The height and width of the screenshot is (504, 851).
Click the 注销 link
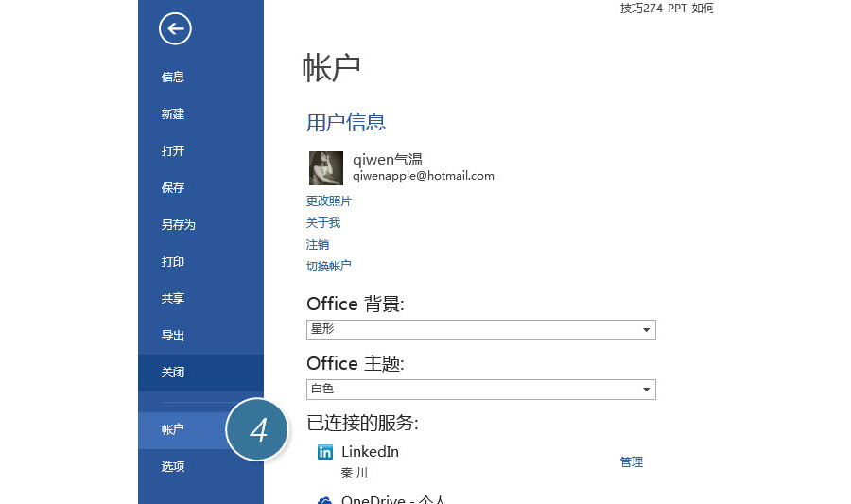coord(318,245)
